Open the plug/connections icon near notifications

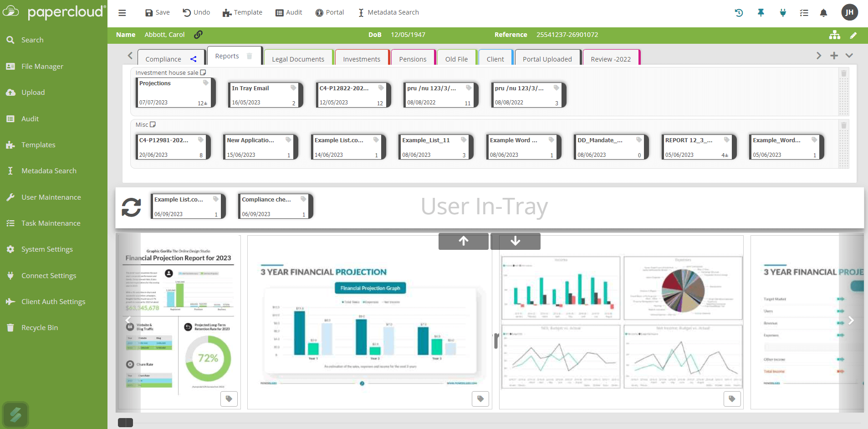coord(783,13)
